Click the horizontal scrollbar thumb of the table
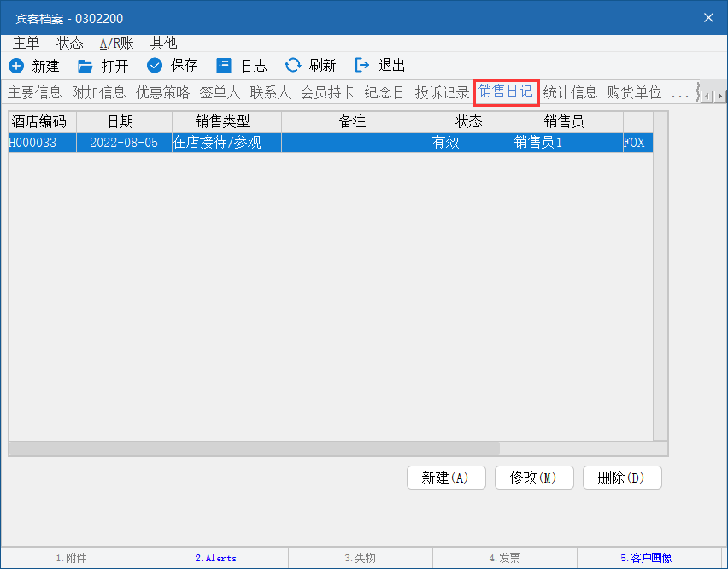Screen dimensions: 728x569 pos(255,449)
